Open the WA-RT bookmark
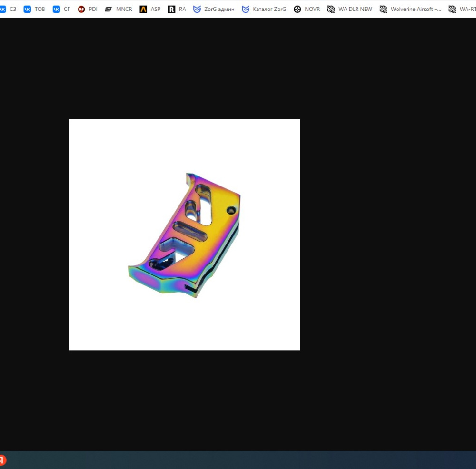 [462, 9]
